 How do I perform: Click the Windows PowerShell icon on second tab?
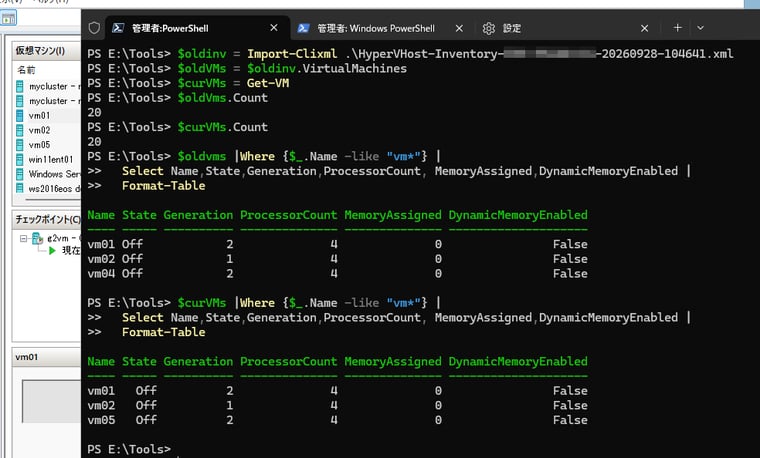303,28
